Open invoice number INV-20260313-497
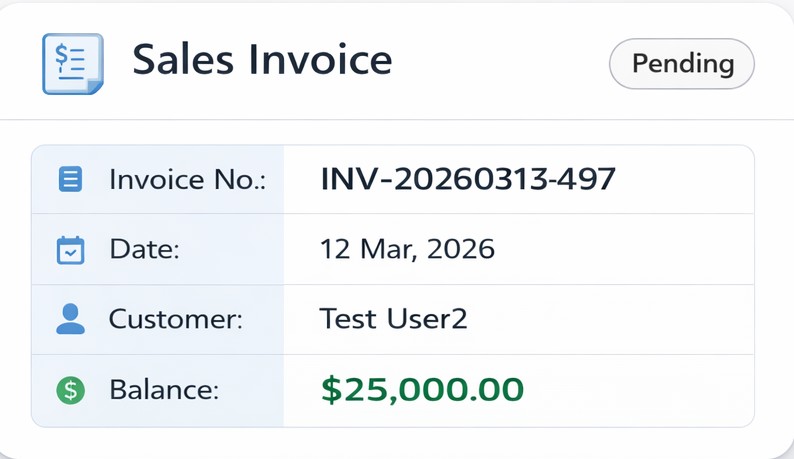 pos(468,180)
